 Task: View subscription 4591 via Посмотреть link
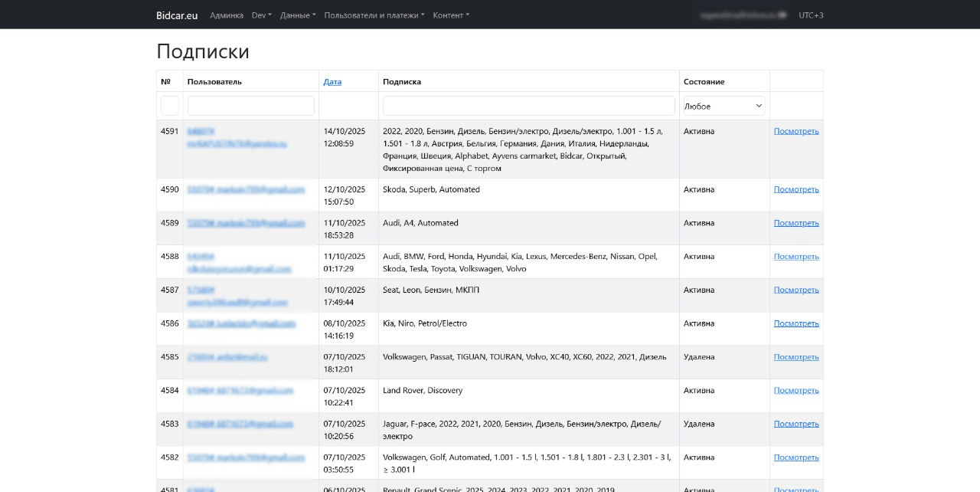point(796,131)
